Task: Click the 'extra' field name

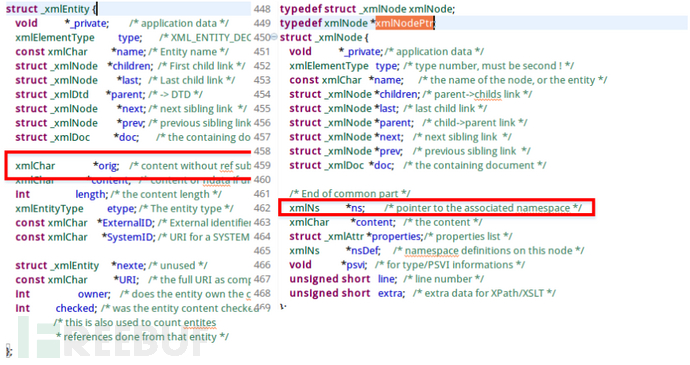Action: click(x=391, y=293)
